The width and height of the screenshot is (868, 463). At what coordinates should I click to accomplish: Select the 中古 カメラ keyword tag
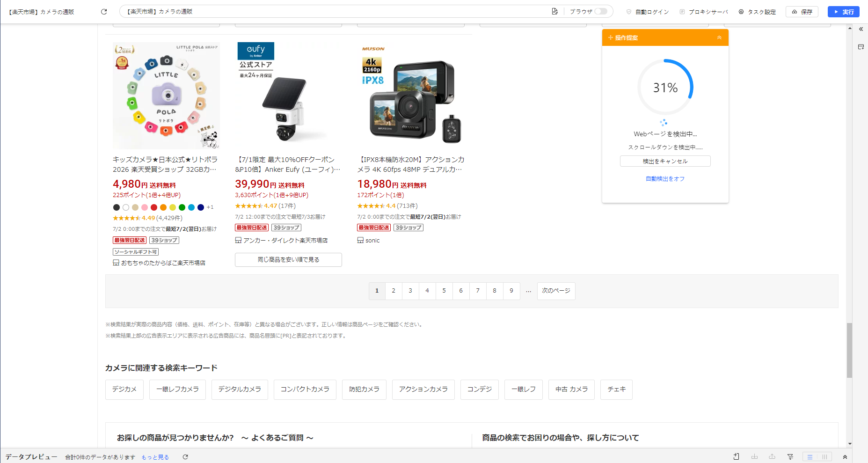click(571, 390)
